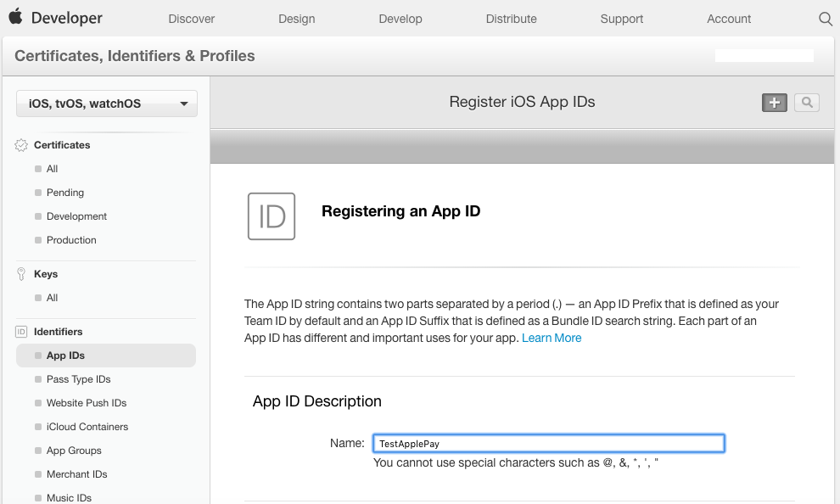Click the Certificates seal icon in sidebar
This screenshot has height=504, width=840.
pos(21,145)
